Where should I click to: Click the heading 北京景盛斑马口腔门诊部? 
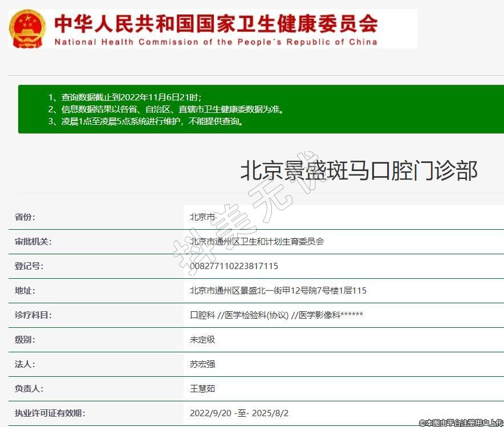pos(359,170)
